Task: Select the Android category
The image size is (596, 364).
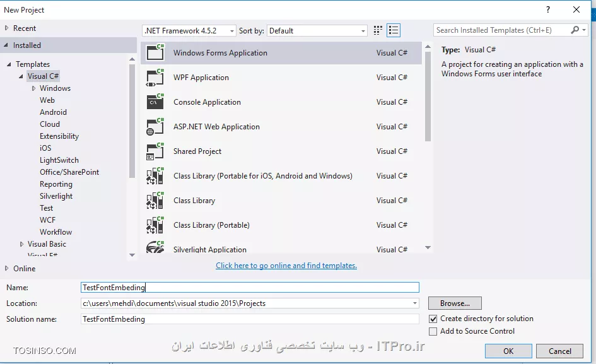Action: coord(53,112)
